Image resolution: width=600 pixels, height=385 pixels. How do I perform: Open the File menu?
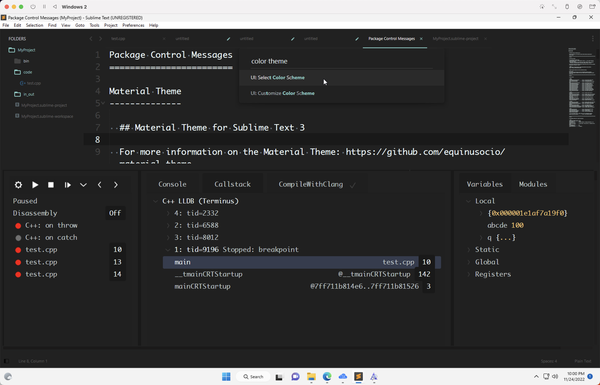click(x=5, y=25)
